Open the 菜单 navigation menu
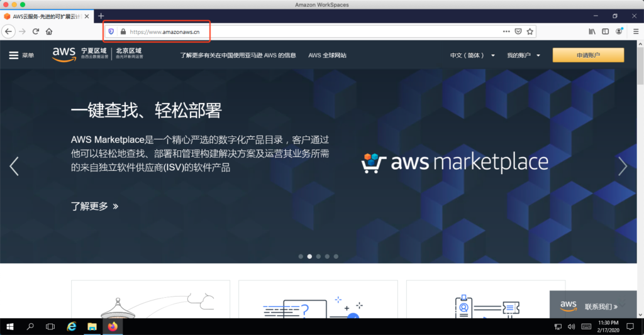Image resolution: width=644 pixels, height=335 pixels. [21, 55]
